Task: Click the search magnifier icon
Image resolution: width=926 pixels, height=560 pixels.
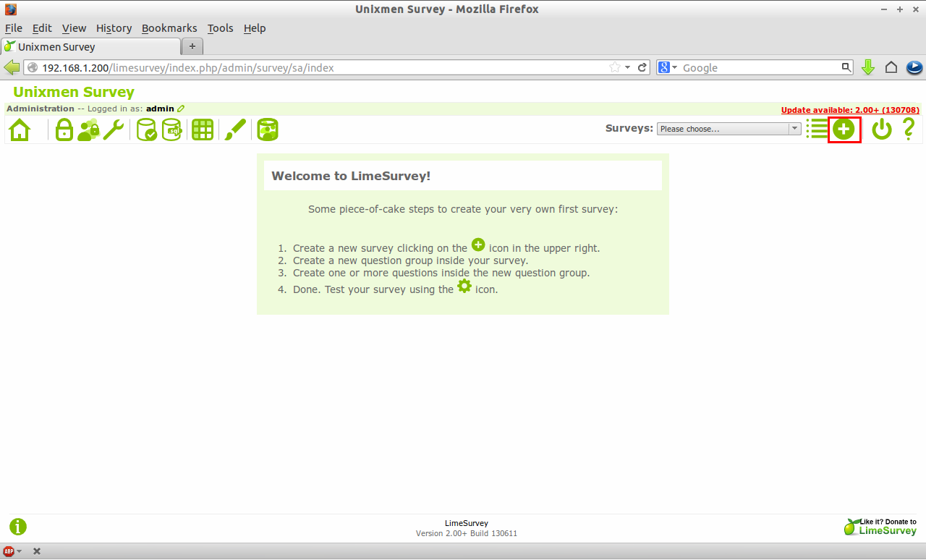Action: pyautogui.click(x=846, y=67)
